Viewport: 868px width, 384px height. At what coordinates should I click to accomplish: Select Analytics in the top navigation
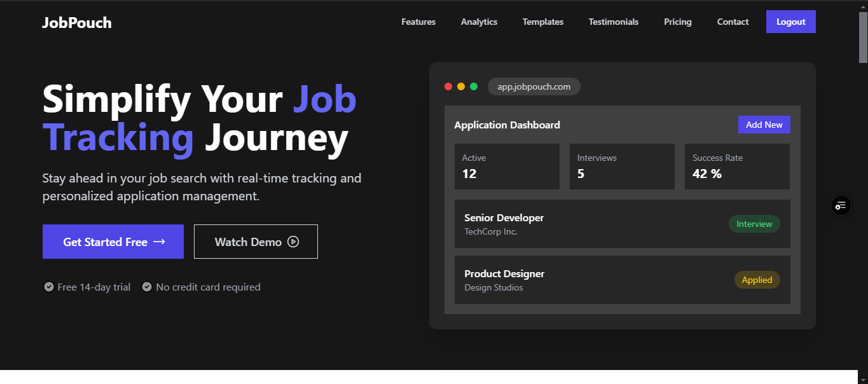coord(479,22)
